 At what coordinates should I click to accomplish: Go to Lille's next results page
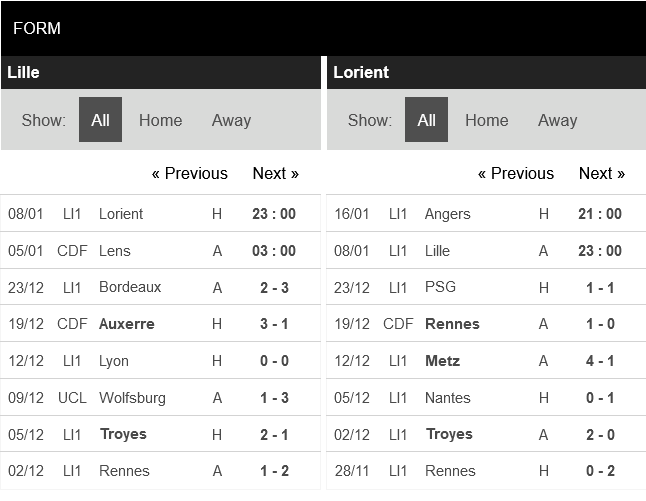(x=275, y=173)
